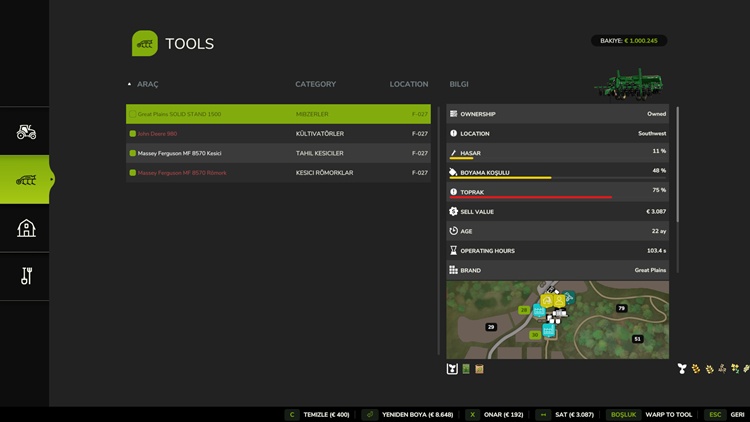The image size is (750, 422).
Task: Check the Massey Ferguson MF 8570 Römork box
Action: coord(132,173)
